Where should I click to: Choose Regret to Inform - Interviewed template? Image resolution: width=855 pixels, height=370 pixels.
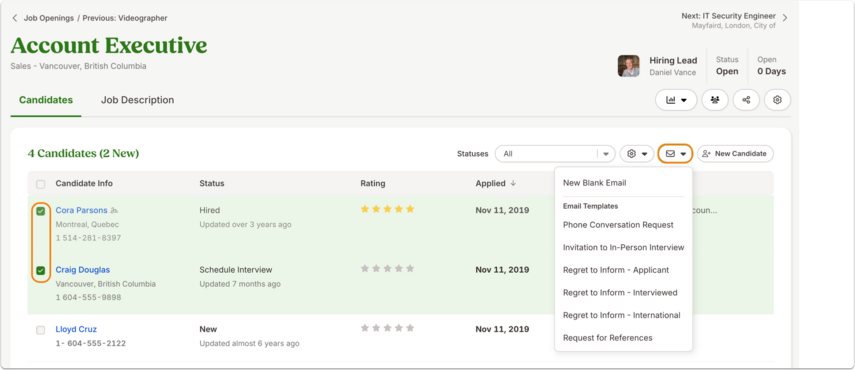[x=620, y=293]
